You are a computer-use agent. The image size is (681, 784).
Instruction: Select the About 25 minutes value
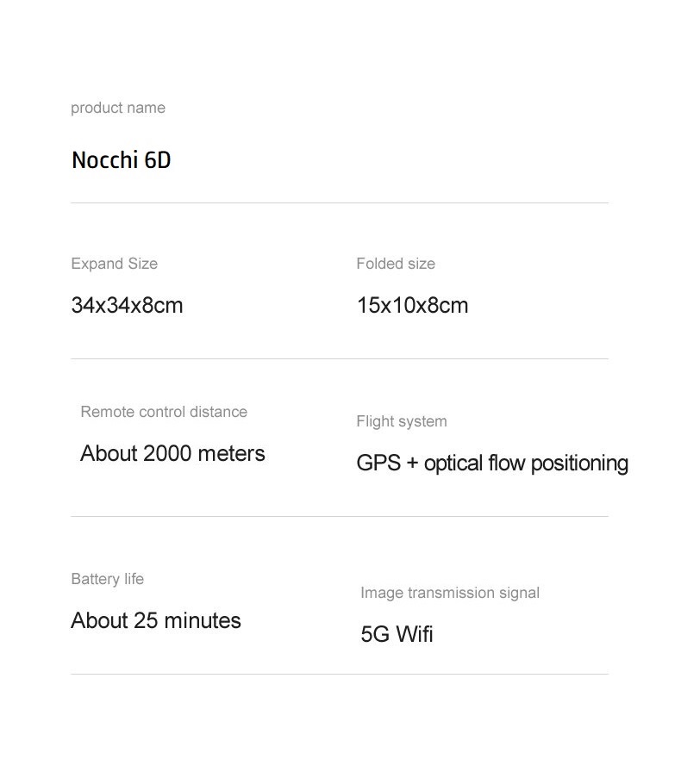tap(156, 620)
